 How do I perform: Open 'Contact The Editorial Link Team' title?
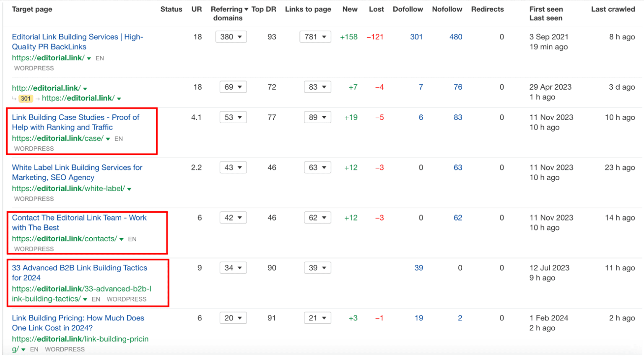(x=79, y=223)
